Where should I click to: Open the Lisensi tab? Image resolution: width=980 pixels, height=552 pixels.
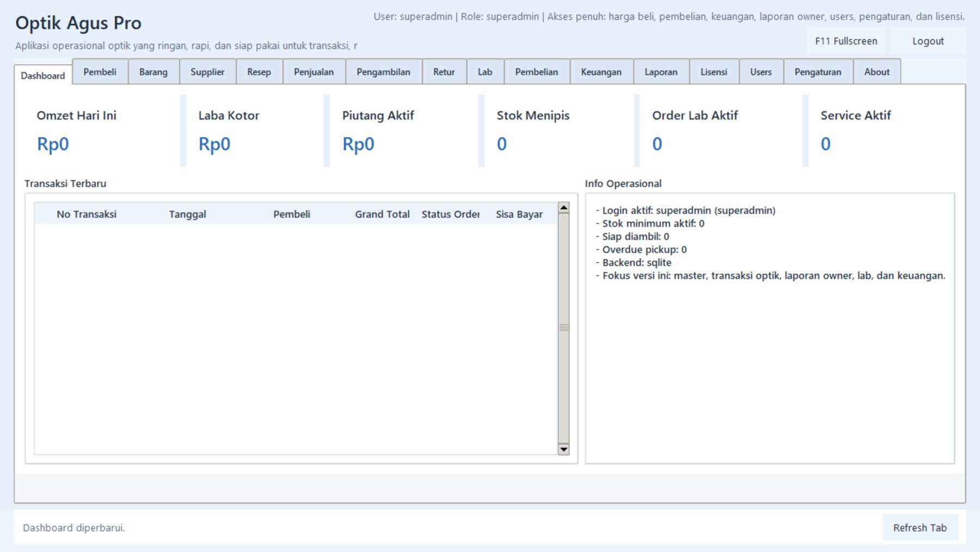click(714, 72)
